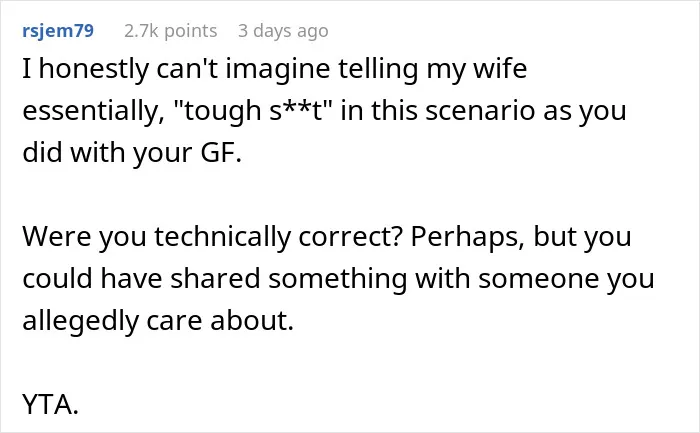The width and height of the screenshot is (700, 433).
Task: Click the word 'GF.' in comment
Action: click(221, 152)
